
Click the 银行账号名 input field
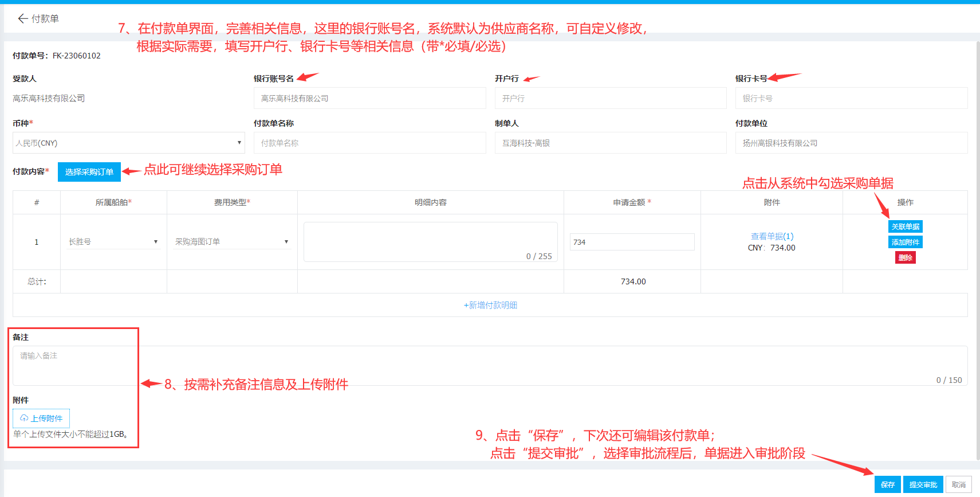coord(370,98)
